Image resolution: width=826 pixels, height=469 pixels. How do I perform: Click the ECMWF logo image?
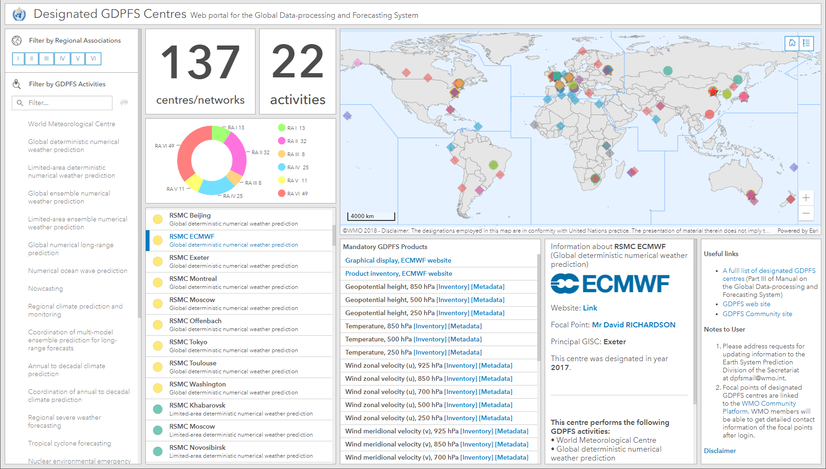[610, 284]
